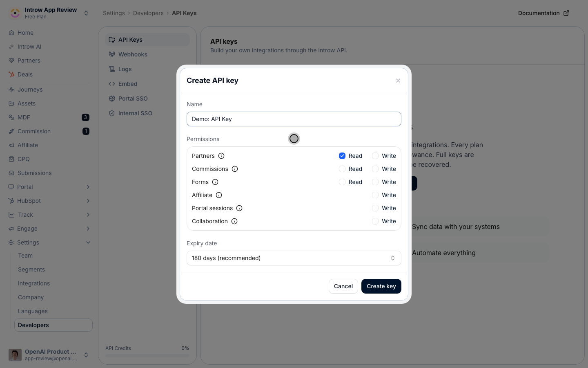Click the Create key button
The image size is (588, 368).
click(381, 286)
